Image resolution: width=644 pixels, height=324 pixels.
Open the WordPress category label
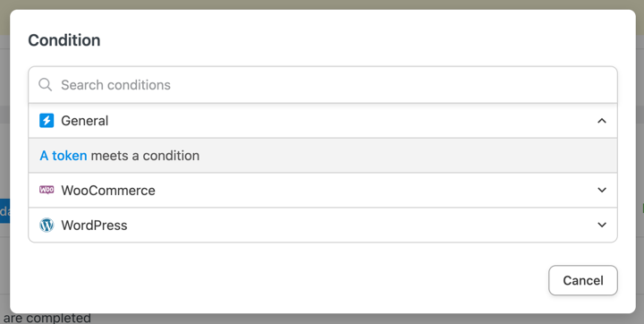point(94,225)
